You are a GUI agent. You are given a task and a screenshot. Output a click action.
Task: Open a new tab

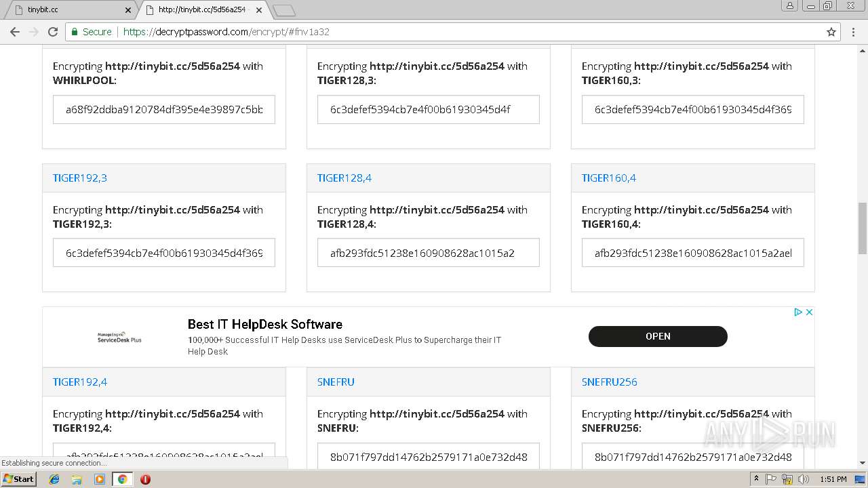(283, 10)
